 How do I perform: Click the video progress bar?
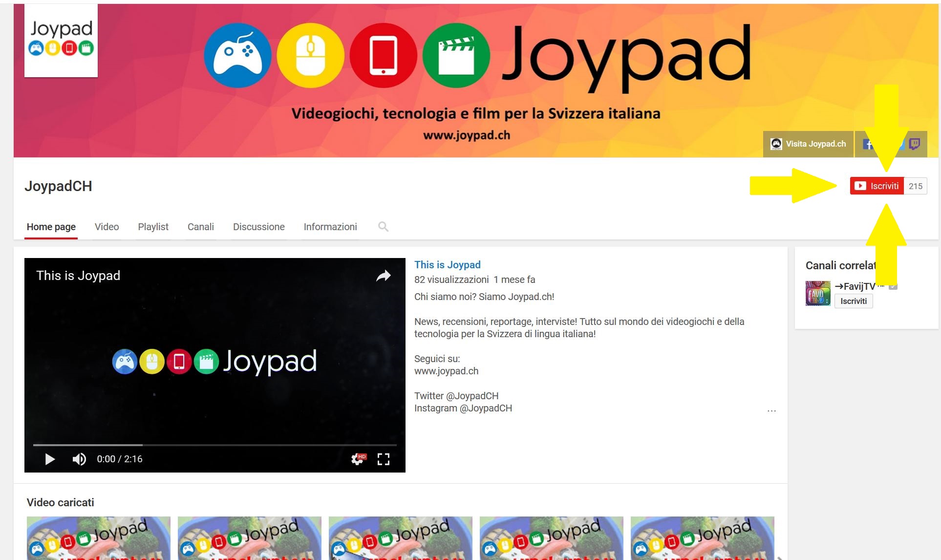pyautogui.click(x=215, y=445)
